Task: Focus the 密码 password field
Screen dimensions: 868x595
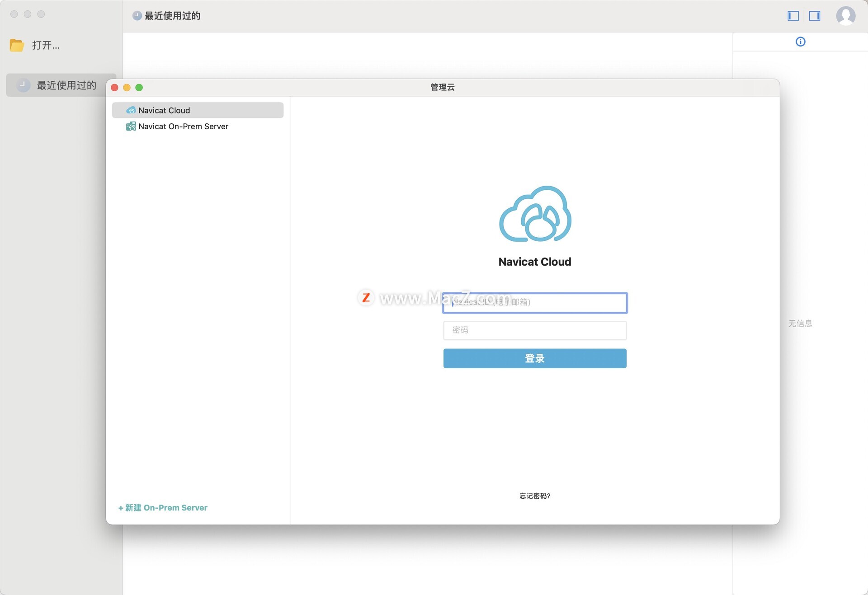Action: click(x=535, y=330)
